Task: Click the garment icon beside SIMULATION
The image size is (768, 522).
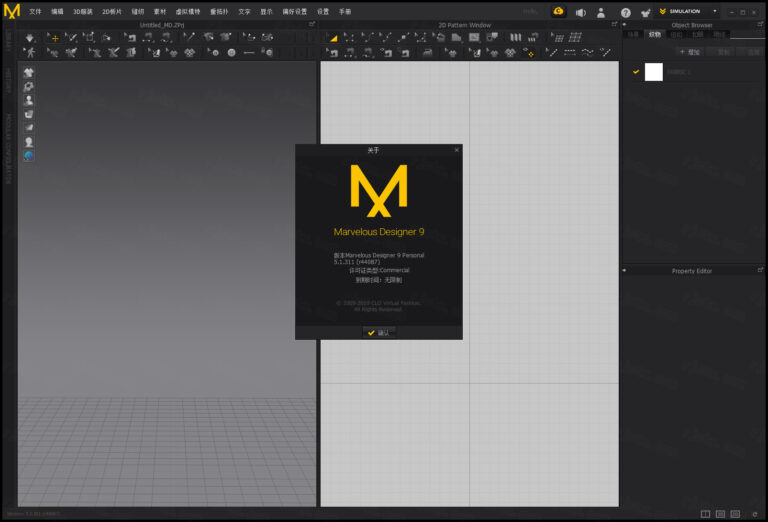Action: point(646,13)
